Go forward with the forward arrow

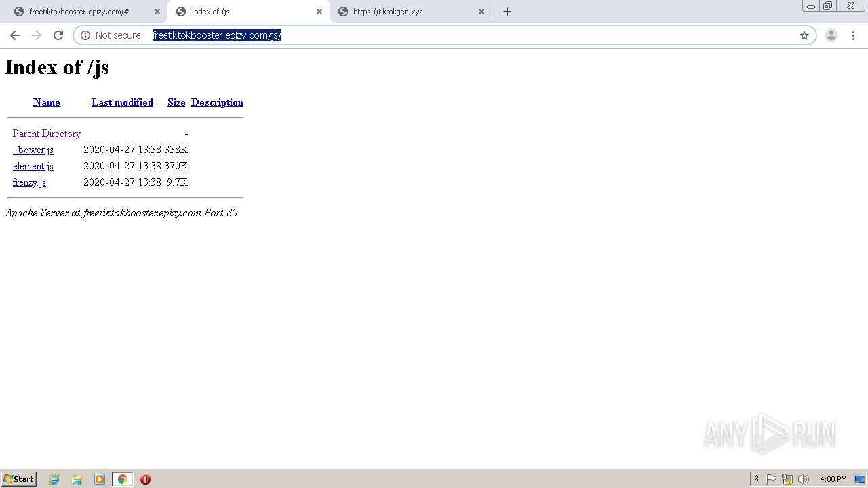pos(37,35)
